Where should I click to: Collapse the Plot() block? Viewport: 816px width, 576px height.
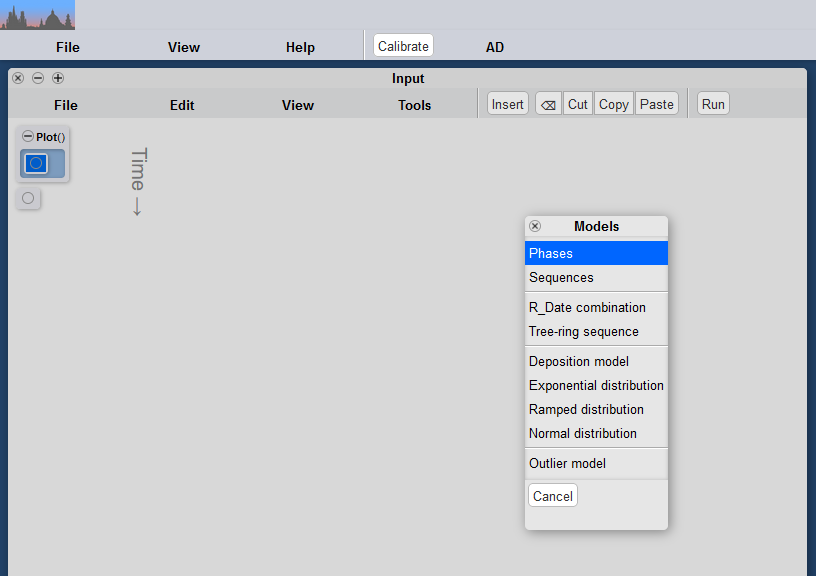pyautogui.click(x=28, y=136)
